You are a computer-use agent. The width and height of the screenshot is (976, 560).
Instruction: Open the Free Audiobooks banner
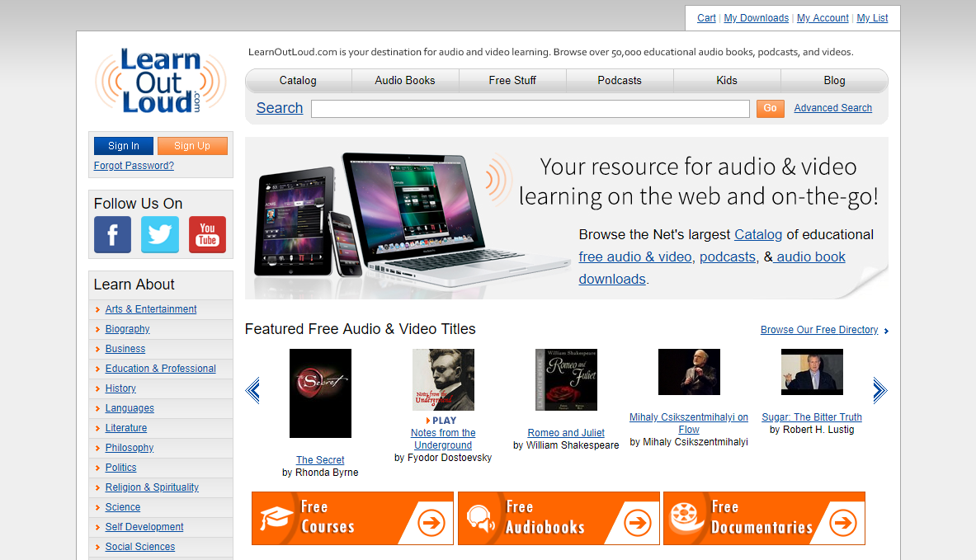[559, 518]
